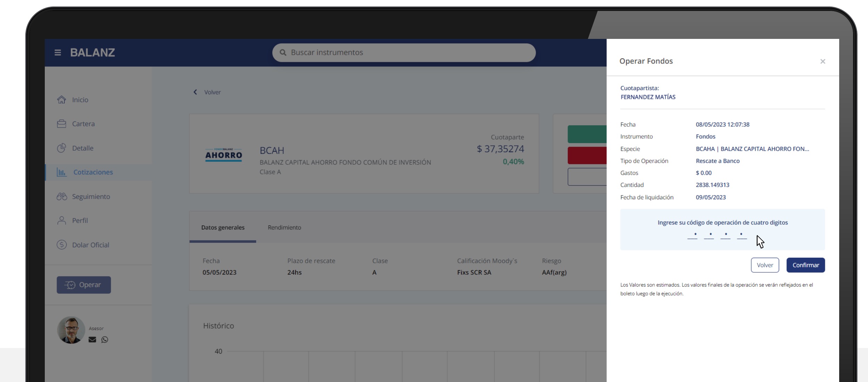
Task: Click the Asesor label
Action: 96,328
